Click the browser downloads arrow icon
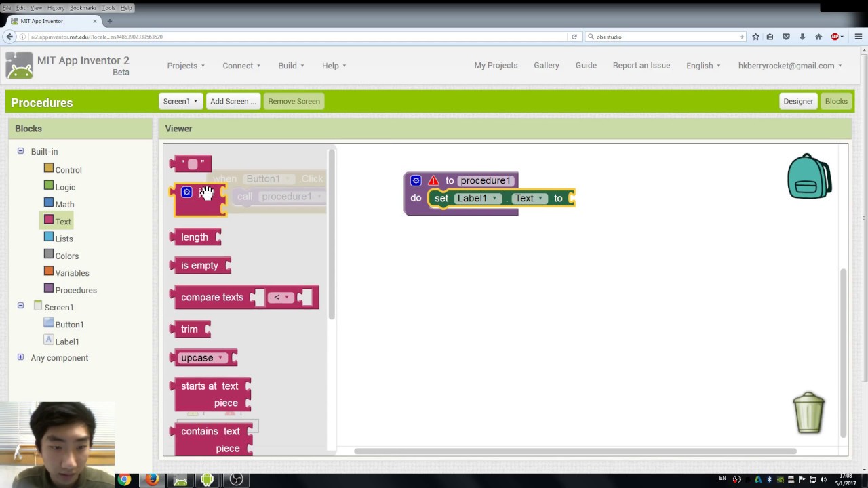This screenshot has height=488, width=868. (802, 37)
